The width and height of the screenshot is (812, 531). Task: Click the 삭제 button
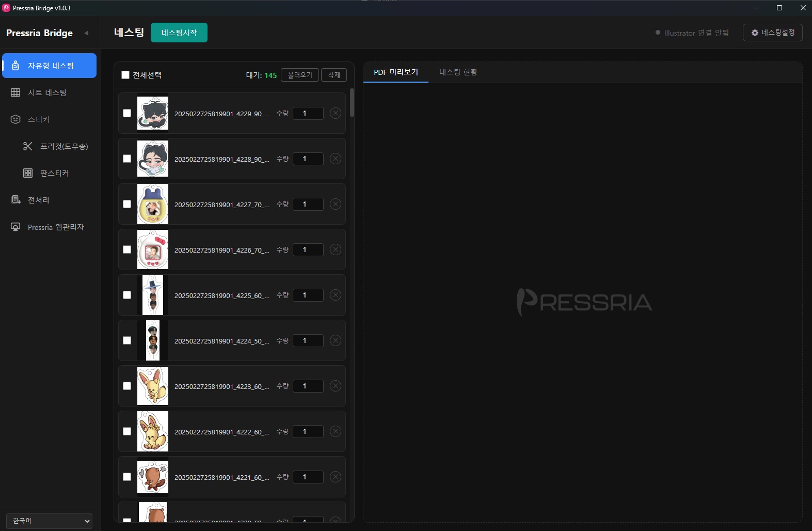[334, 75]
